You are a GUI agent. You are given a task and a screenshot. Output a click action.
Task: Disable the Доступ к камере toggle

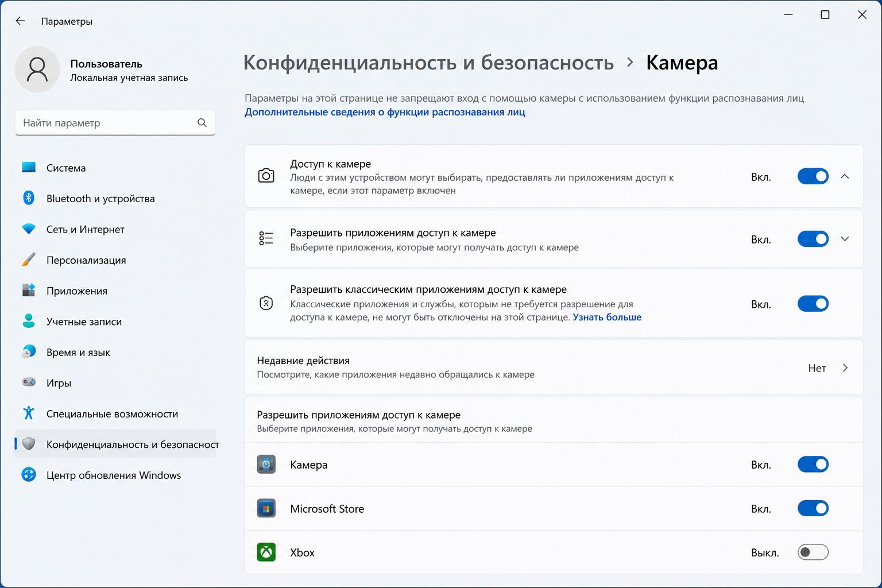point(813,176)
